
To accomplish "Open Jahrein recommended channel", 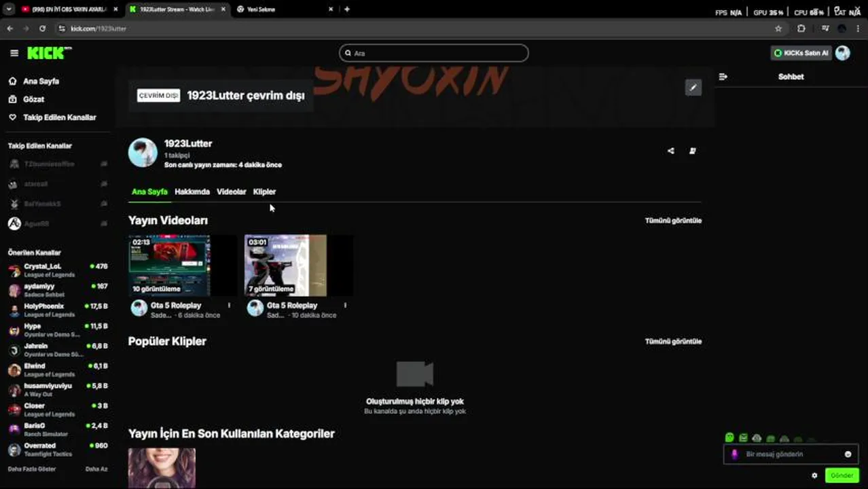I will (58, 350).
